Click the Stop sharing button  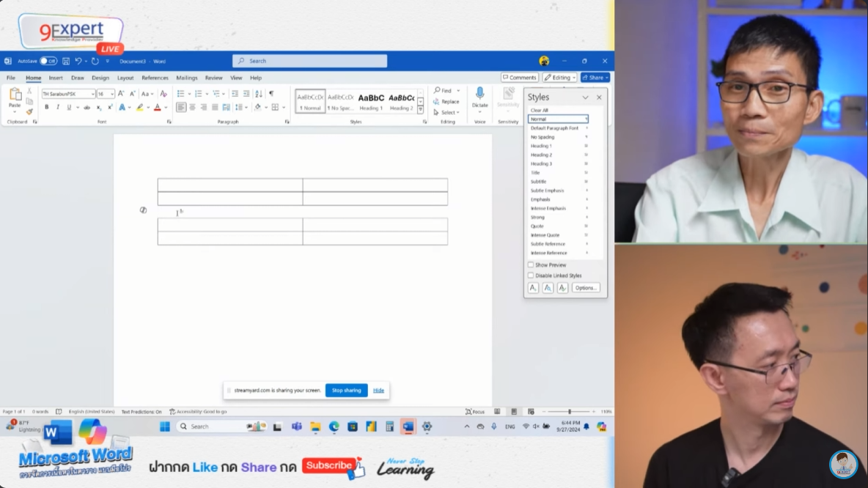(346, 391)
